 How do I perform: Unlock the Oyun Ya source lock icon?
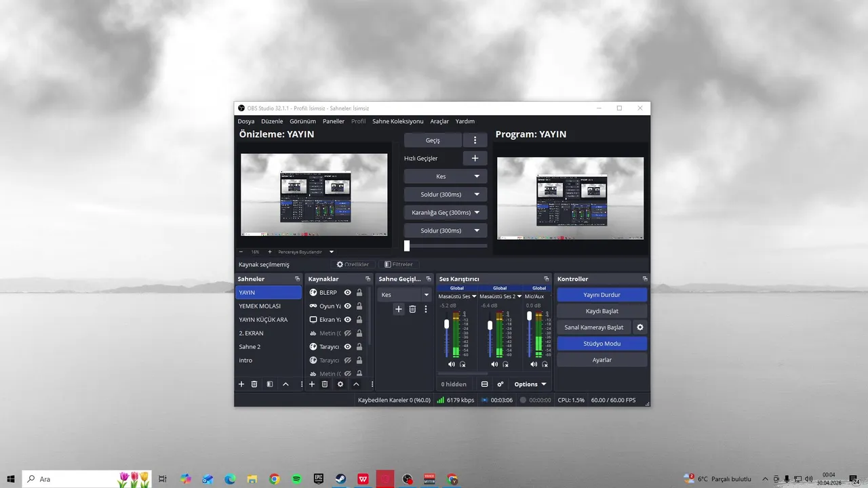pos(359,306)
